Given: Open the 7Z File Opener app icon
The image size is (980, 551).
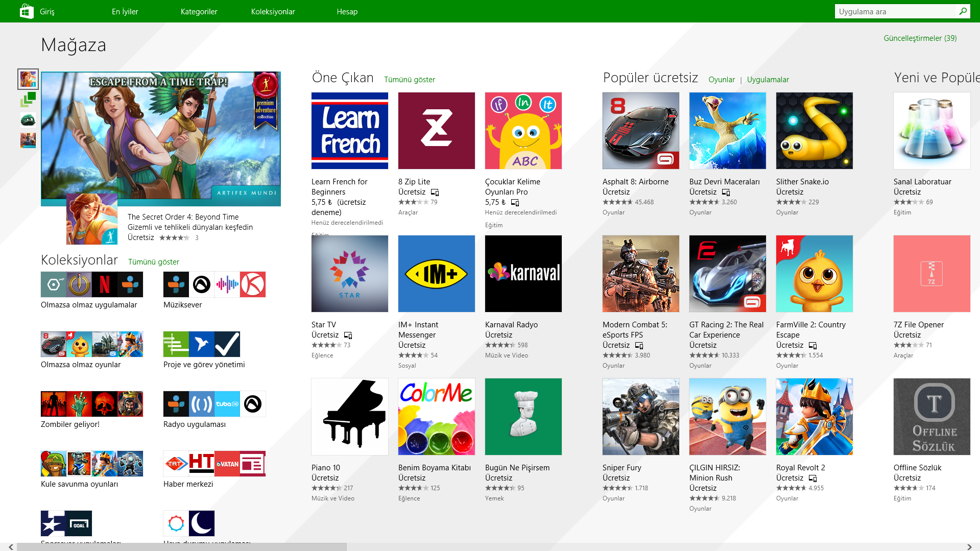Looking at the screenshot, I should tap(932, 274).
